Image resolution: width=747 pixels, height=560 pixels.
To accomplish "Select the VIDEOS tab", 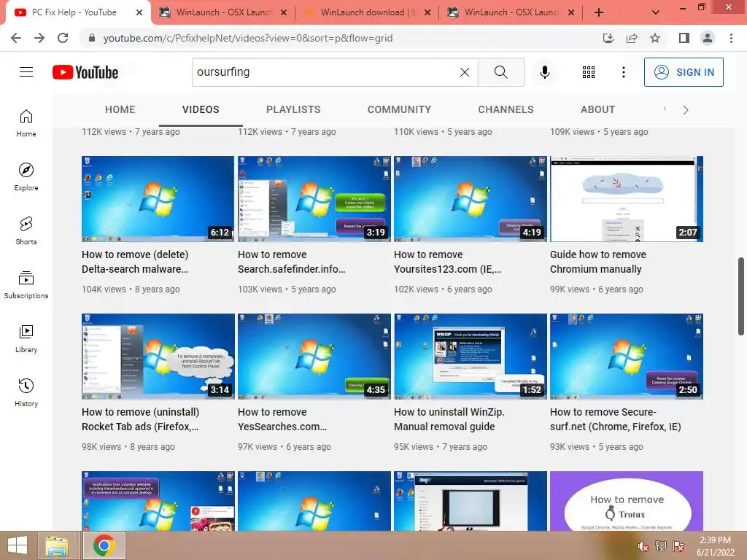I will [201, 109].
